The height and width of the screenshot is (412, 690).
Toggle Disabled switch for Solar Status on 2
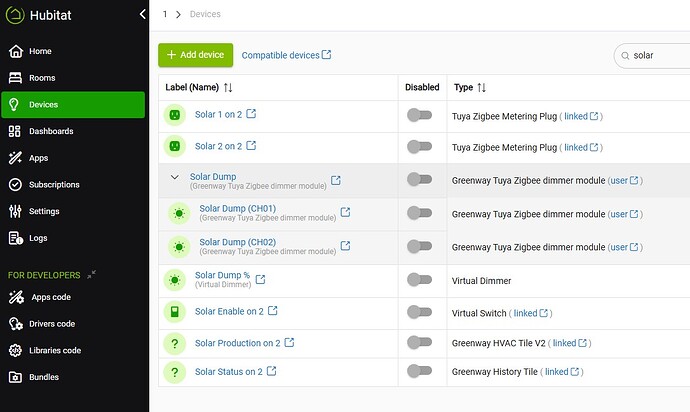[x=420, y=372]
